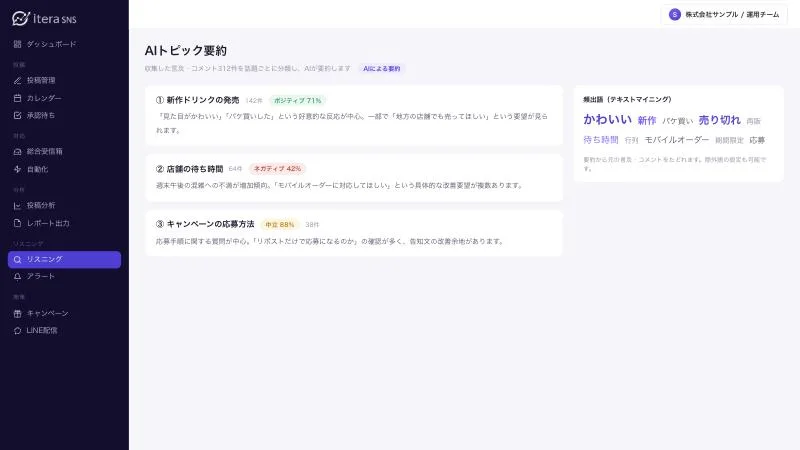This screenshot has width=800, height=450.
Task: Select the keyword 売り切れ
Action: click(719, 120)
